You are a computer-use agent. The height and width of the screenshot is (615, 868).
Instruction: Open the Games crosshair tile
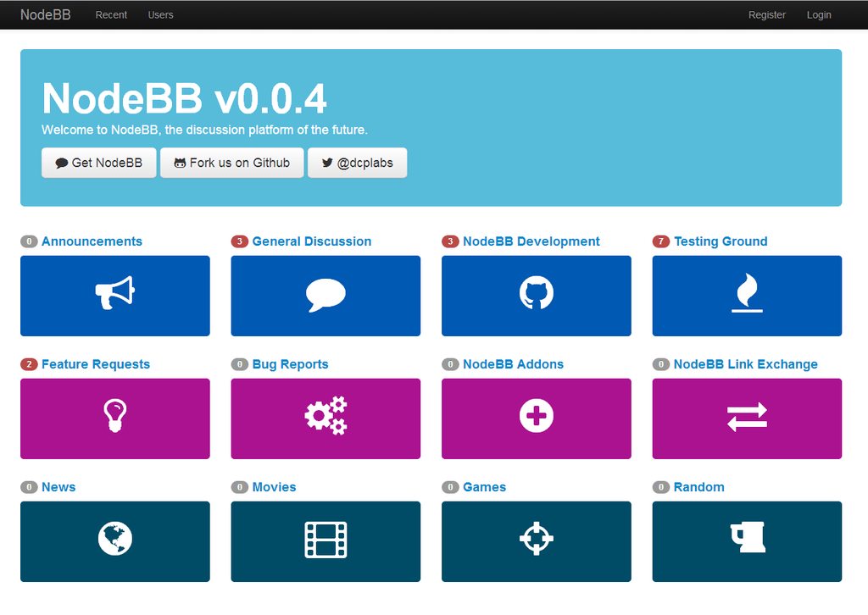pos(537,541)
